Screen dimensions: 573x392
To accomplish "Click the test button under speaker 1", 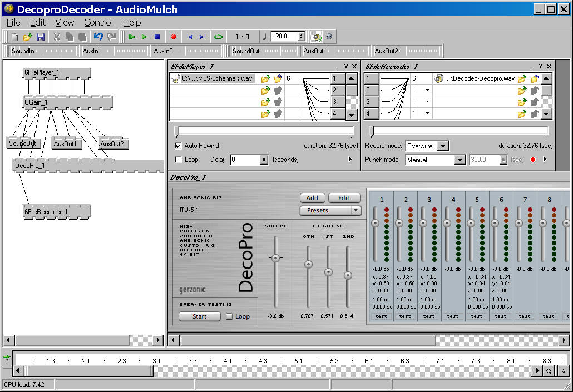I will pos(381,316).
